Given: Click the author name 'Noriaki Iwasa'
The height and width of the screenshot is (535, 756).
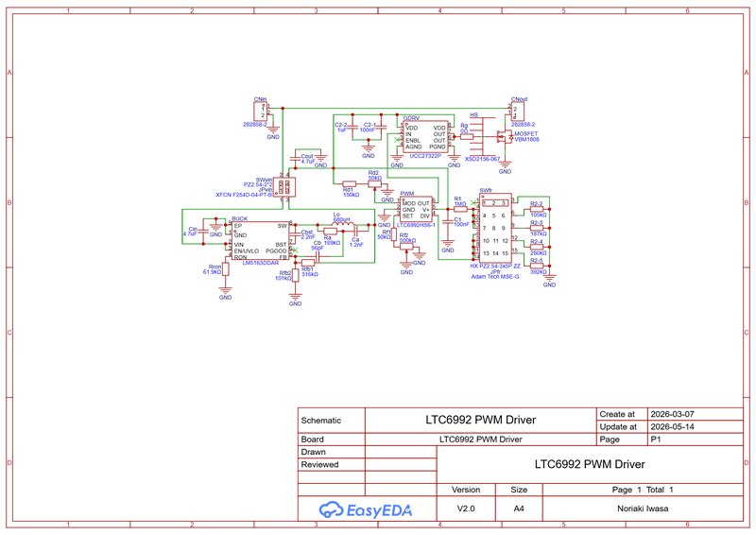Looking at the screenshot, I should tap(643, 509).
